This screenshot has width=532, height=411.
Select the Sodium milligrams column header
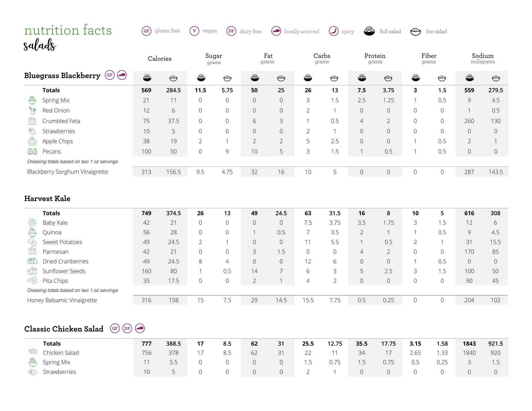tap(483, 58)
